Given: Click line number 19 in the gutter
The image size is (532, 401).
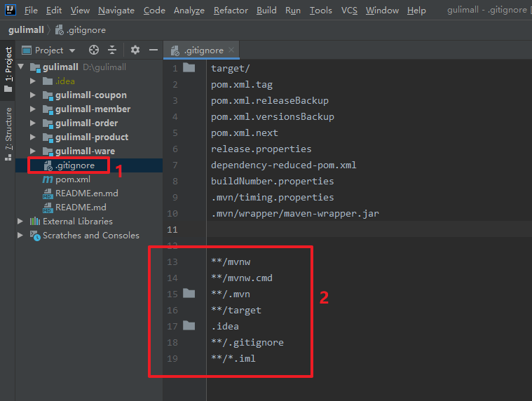Looking at the screenshot, I should click(172, 359).
